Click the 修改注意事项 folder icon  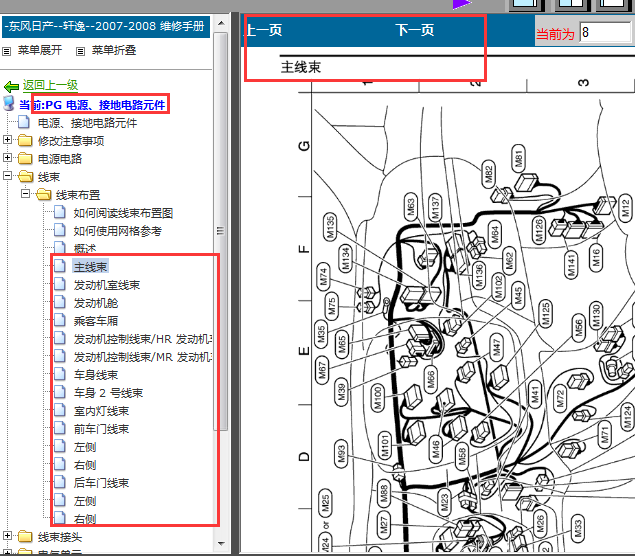pos(25,140)
